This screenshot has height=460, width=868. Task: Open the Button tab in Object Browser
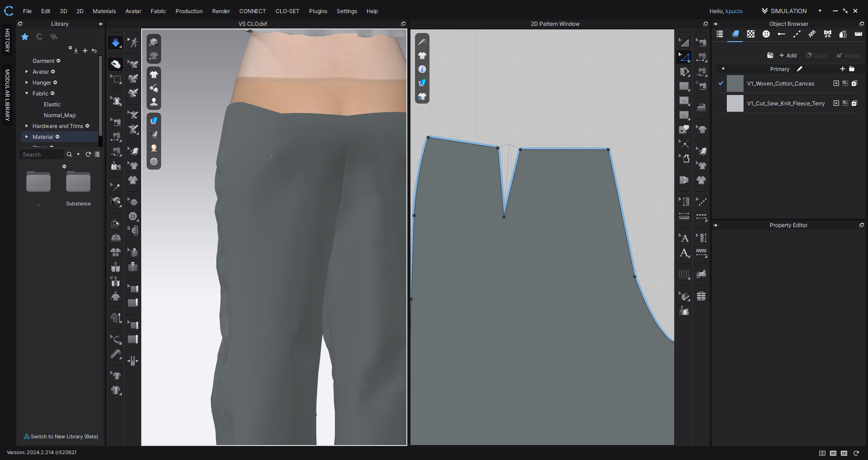[766, 34]
